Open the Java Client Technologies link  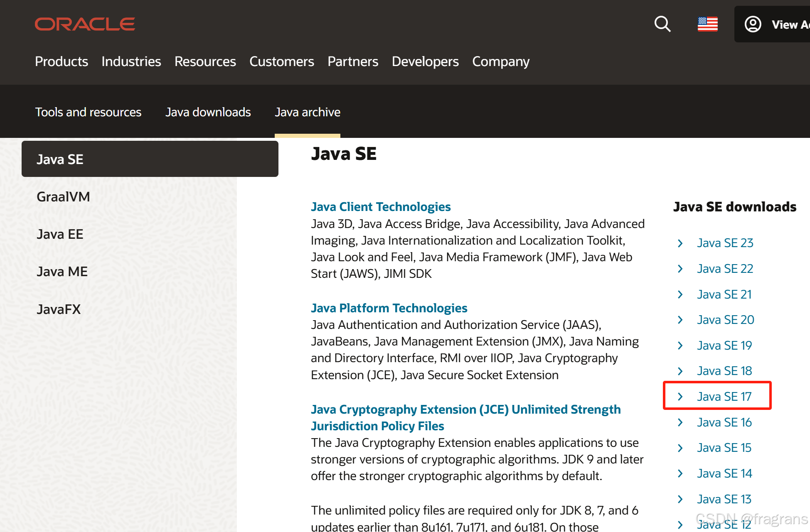[x=380, y=207]
